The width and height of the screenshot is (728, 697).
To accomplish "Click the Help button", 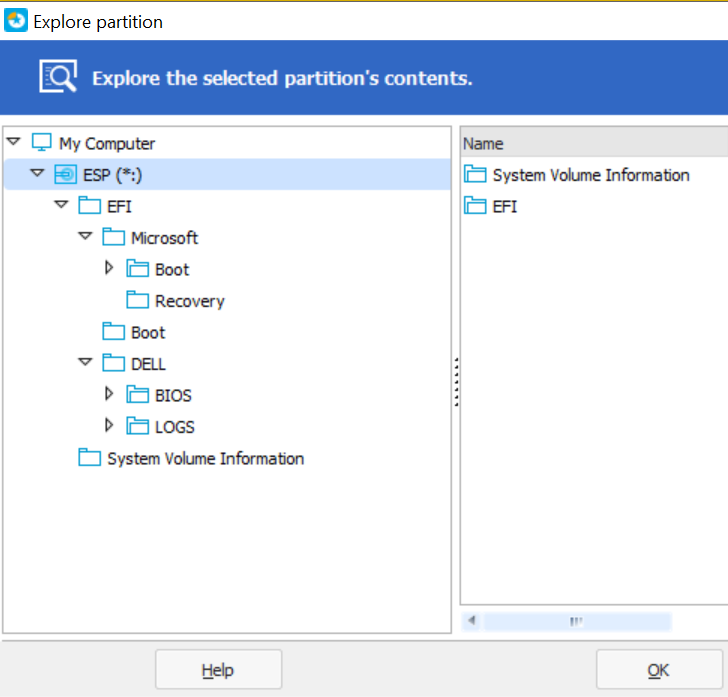I will (219, 669).
